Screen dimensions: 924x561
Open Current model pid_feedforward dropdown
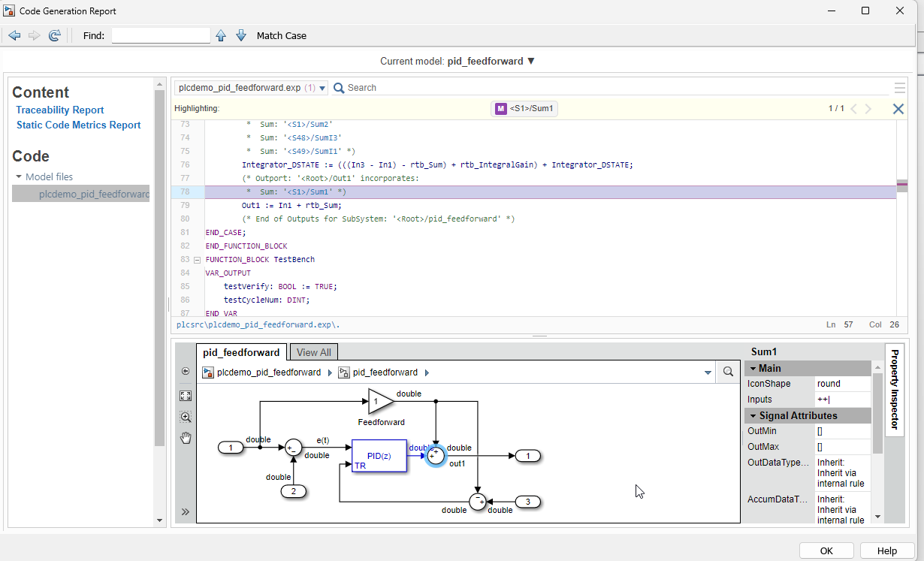tap(531, 62)
